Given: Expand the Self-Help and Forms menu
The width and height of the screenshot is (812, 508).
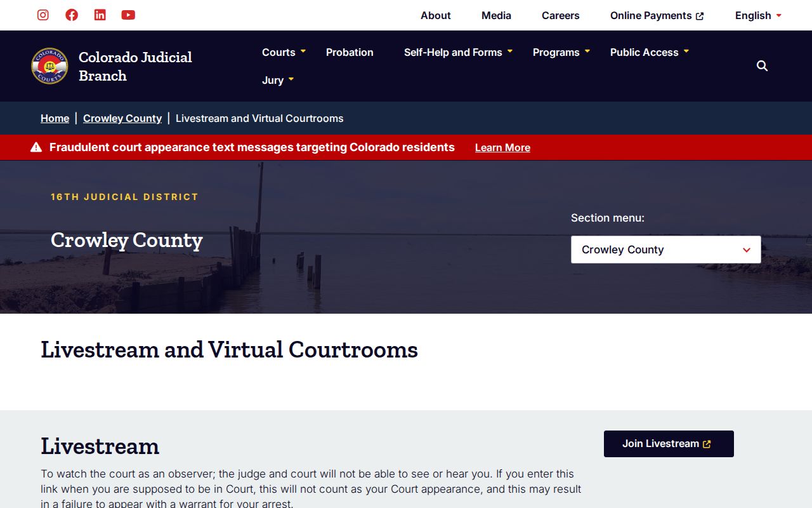Looking at the screenshot, I should 458,52.
